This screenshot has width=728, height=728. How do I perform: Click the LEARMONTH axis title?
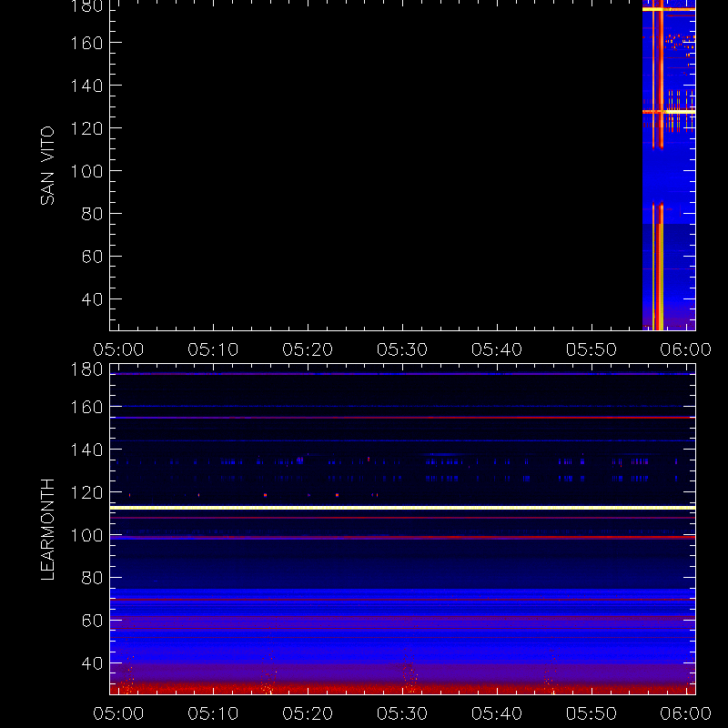pos(47,530)
